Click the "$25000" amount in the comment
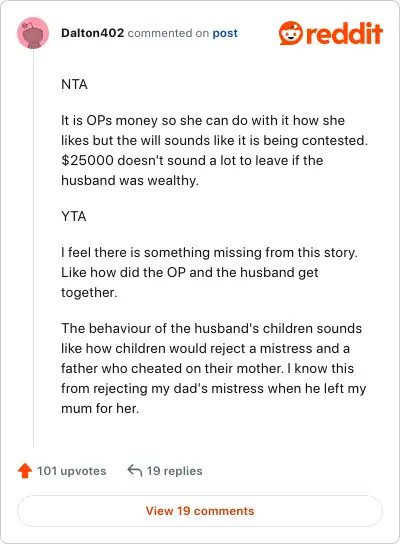 tap(87, 160)
